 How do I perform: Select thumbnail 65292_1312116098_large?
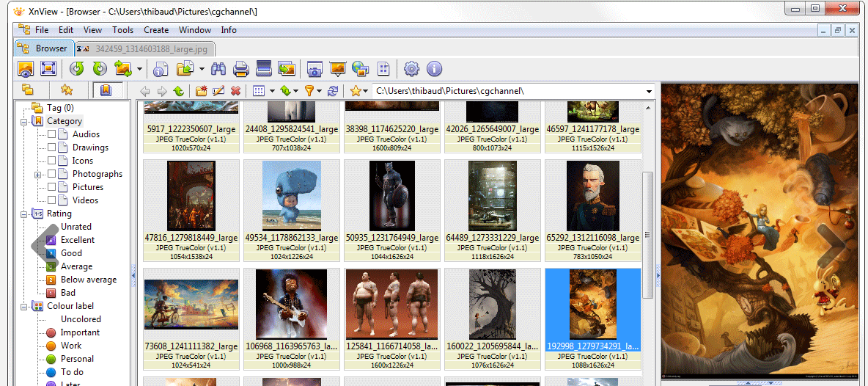point(593,210)
